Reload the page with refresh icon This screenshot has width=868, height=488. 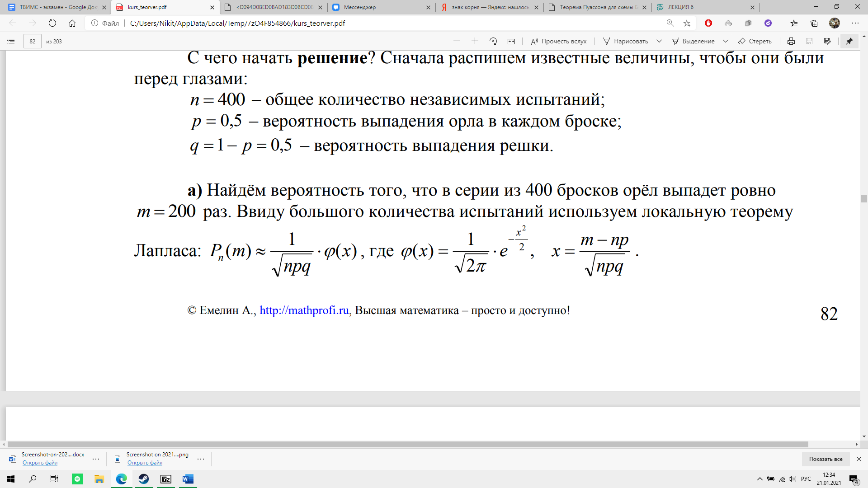[x=52, y=23]
